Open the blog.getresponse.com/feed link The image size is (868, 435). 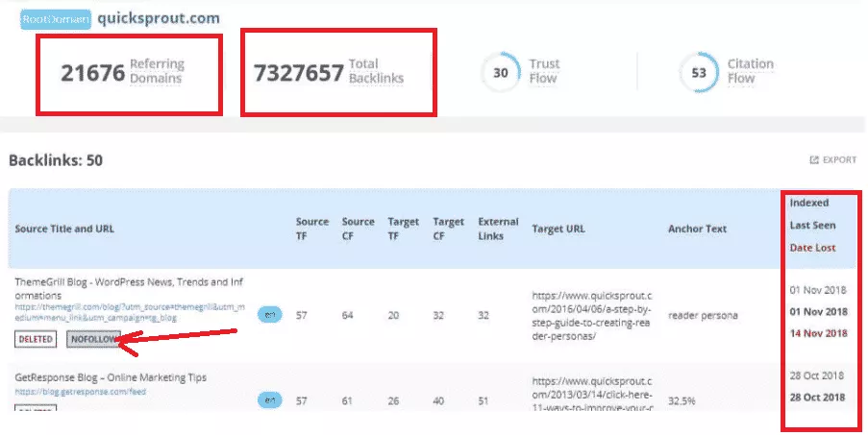(81, 392)
